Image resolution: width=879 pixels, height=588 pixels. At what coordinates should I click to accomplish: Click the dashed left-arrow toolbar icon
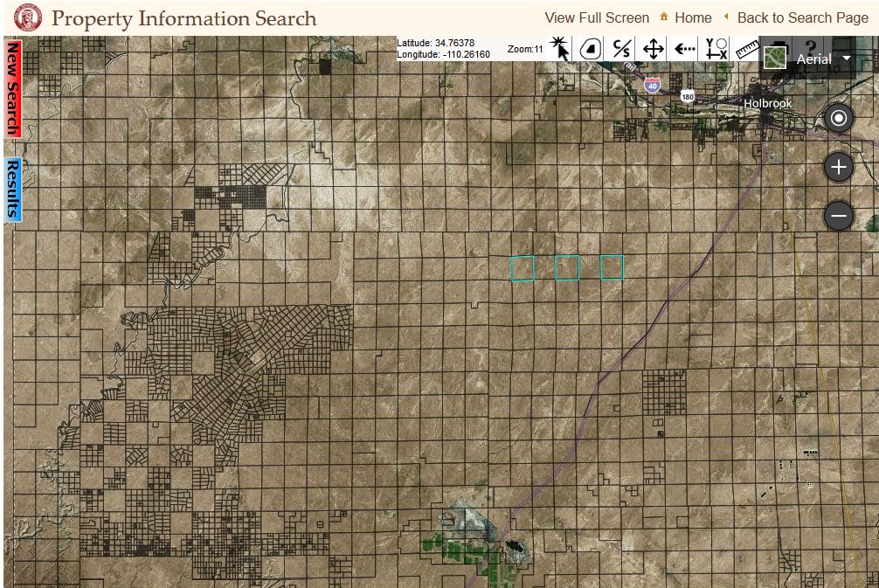click(x=684, y=49)
